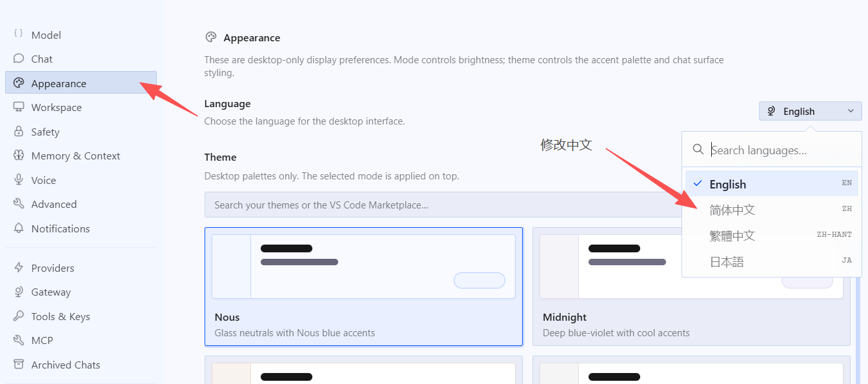The height and width of the screenshot is (384, 868).
Task: Expand the English language dropdown chevron
Action: click(851, 111)
